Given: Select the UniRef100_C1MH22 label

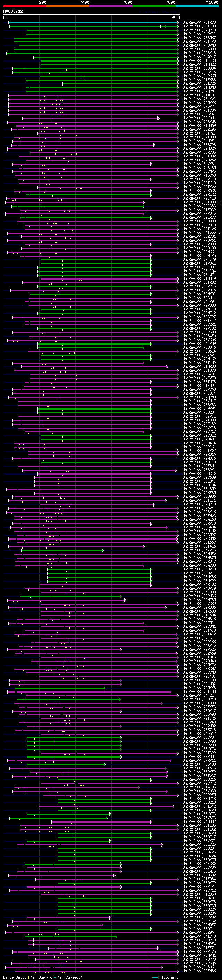Looking at the screenshot, I should (x=199, y=64).
